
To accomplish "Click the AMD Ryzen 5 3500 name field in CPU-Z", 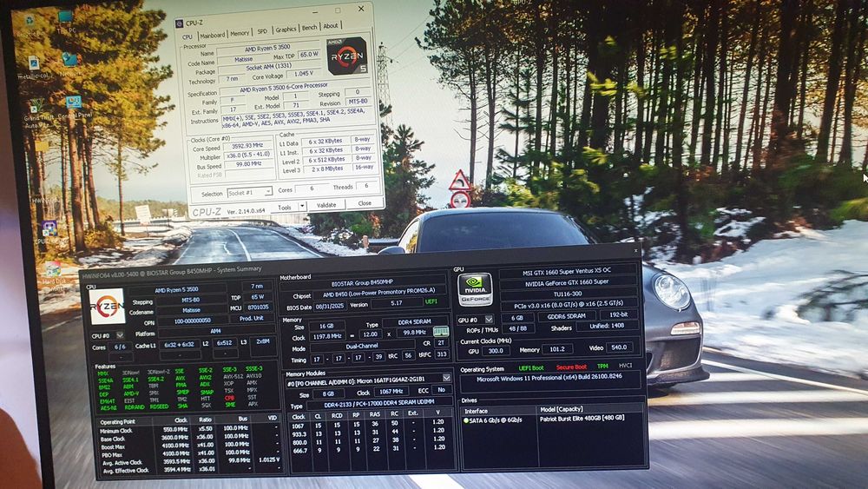I will point(267,48).
